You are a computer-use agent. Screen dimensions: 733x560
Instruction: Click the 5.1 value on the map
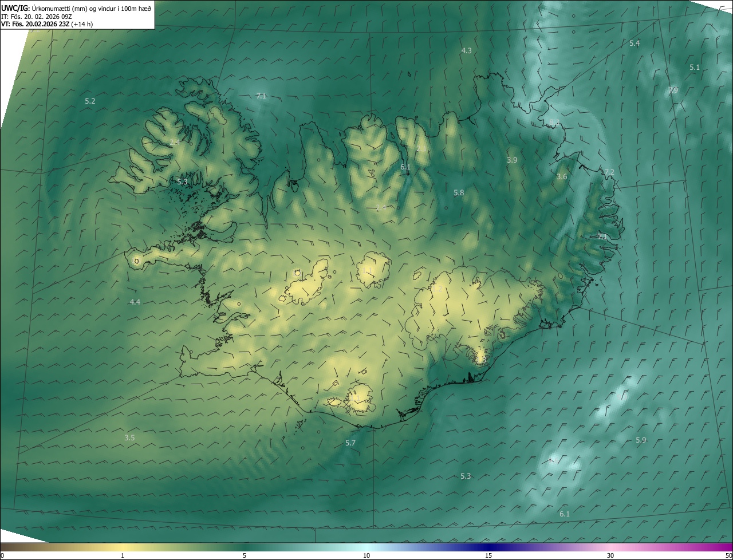pos(695,67)
